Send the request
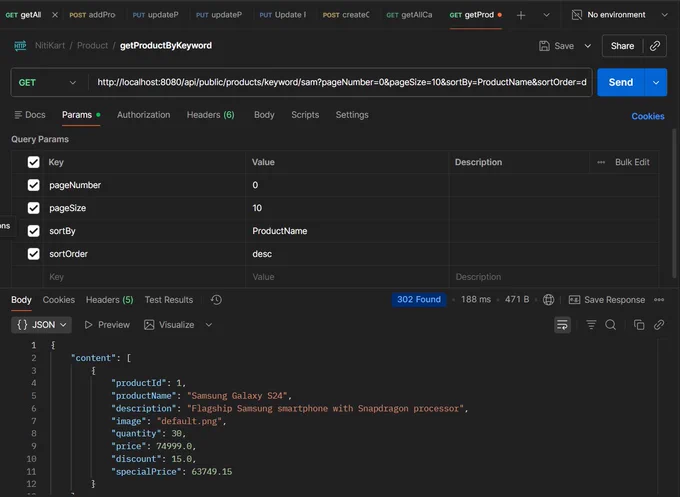Screen dimensions: 680x497 621,82
